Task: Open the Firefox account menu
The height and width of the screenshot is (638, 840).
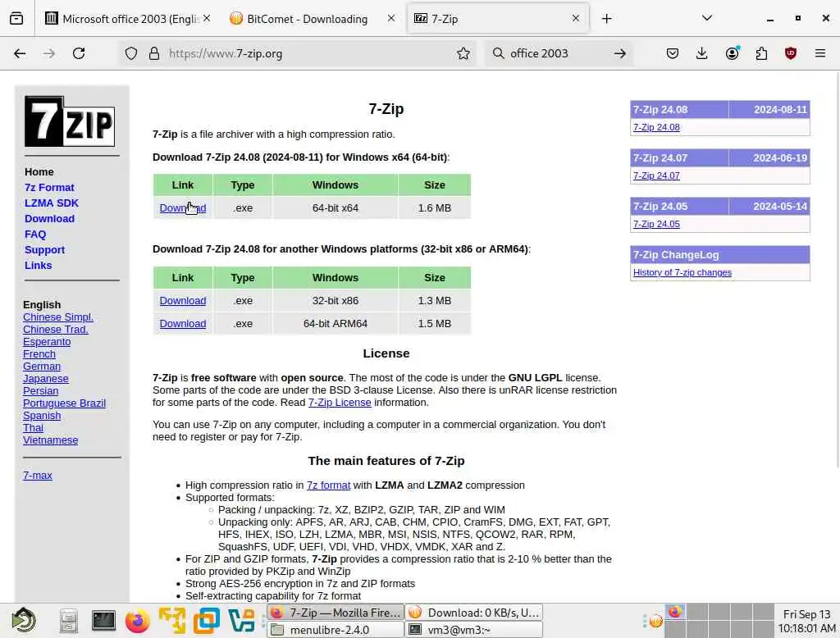Action: pos(732,53)
